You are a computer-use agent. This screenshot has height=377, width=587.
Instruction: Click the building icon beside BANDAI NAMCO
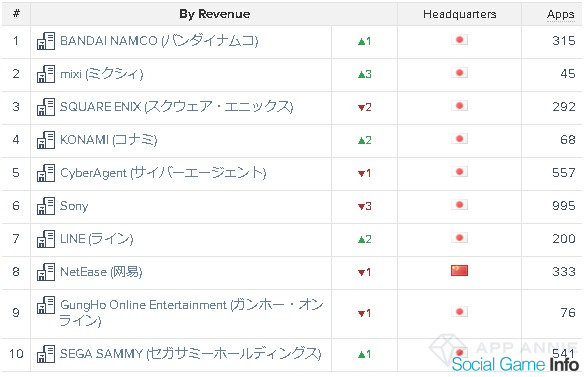click(x=46, y=41)
